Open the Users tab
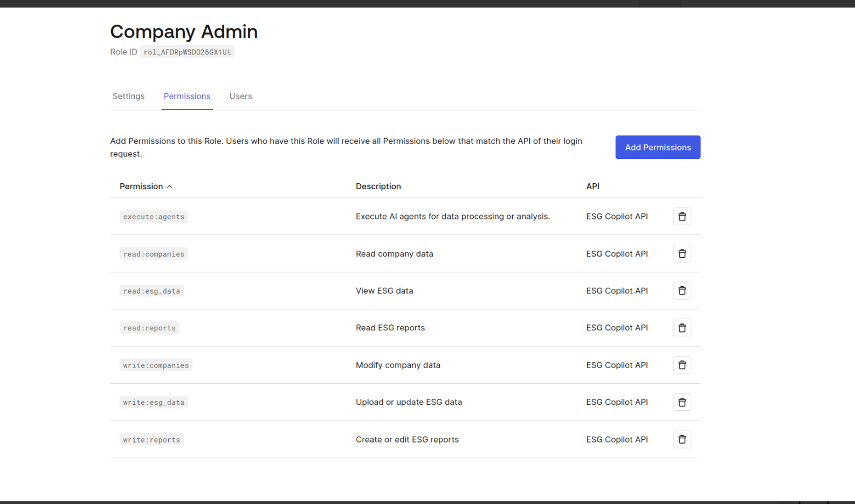 240,96
